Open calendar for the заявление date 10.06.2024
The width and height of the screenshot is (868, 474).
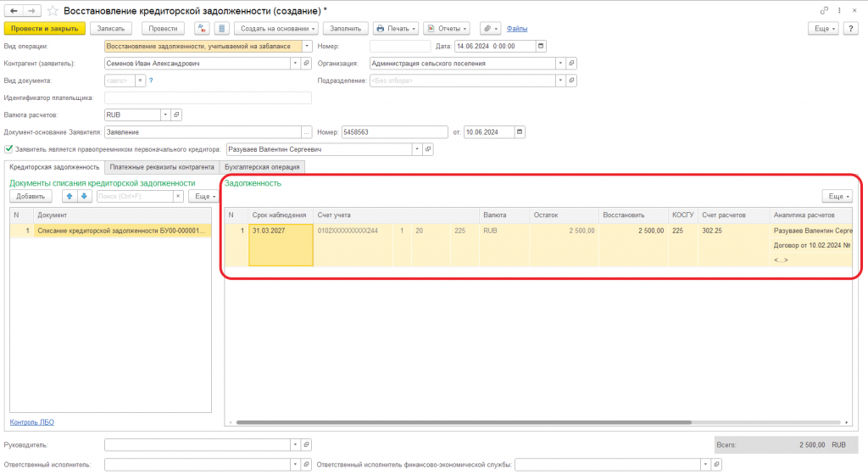point(520,131)
